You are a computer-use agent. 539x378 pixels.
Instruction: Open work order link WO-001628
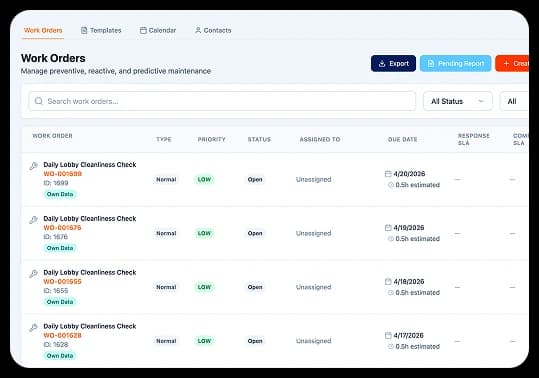pos(63,336)
